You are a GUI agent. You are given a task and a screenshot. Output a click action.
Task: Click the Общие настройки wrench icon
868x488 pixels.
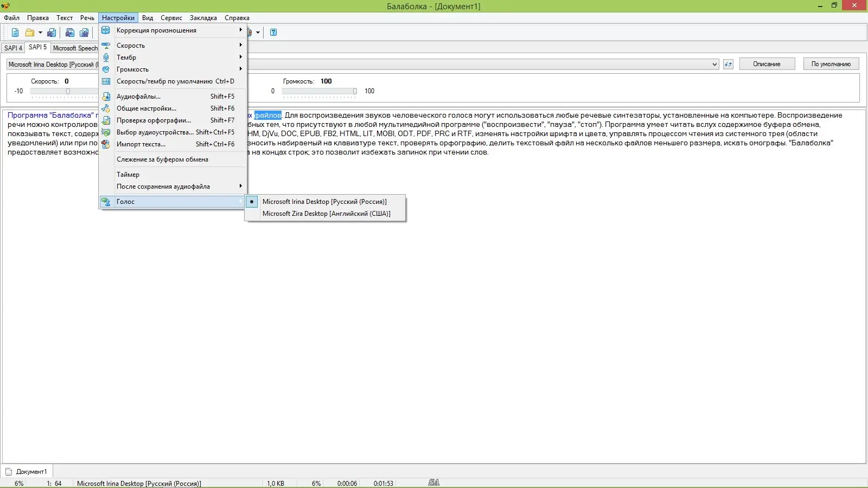[106, 108]
